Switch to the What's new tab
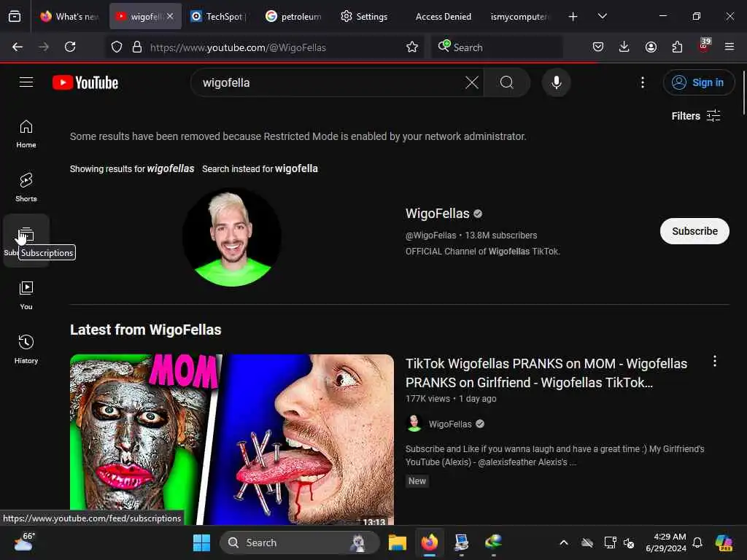The height and width of the screenshot is (560, 747). [x=69, y=17]
